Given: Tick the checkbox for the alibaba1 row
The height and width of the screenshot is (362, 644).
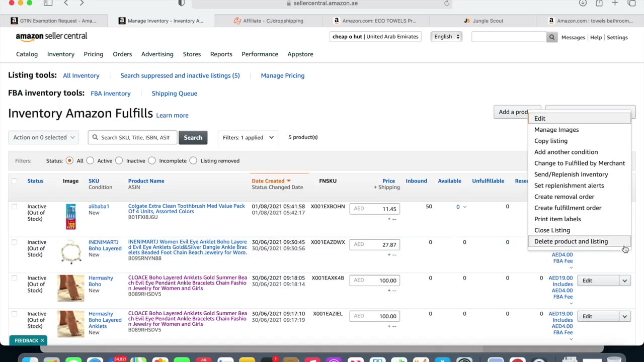Looking at the screenshot, I should click(14, 207).
